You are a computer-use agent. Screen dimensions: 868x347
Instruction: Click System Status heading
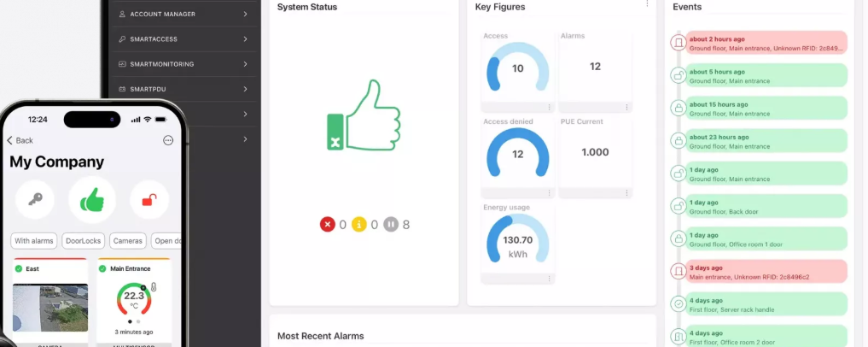click(307, 7)
